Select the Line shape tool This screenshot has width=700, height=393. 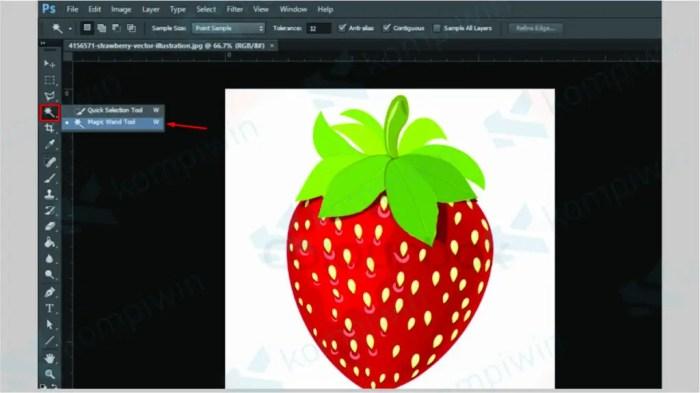50,341
